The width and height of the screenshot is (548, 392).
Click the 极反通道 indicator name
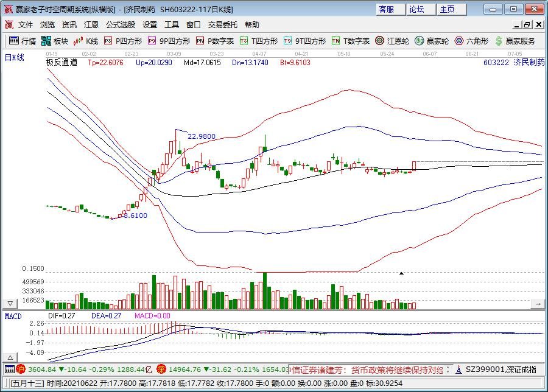[61, 63]
